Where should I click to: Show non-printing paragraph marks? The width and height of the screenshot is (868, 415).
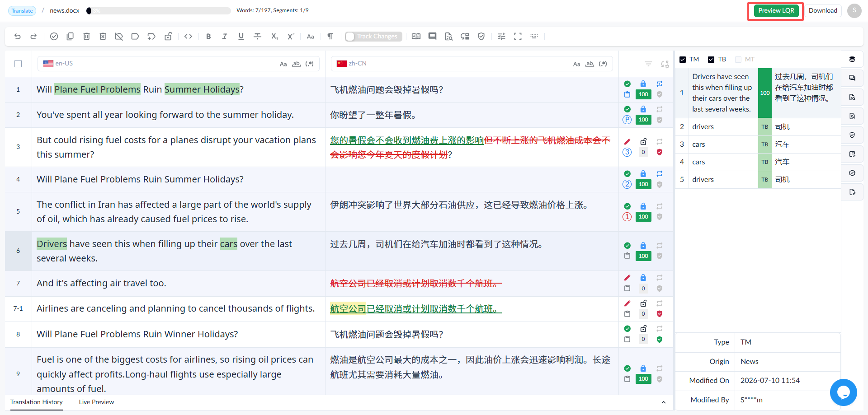click(x=330, y=37)
